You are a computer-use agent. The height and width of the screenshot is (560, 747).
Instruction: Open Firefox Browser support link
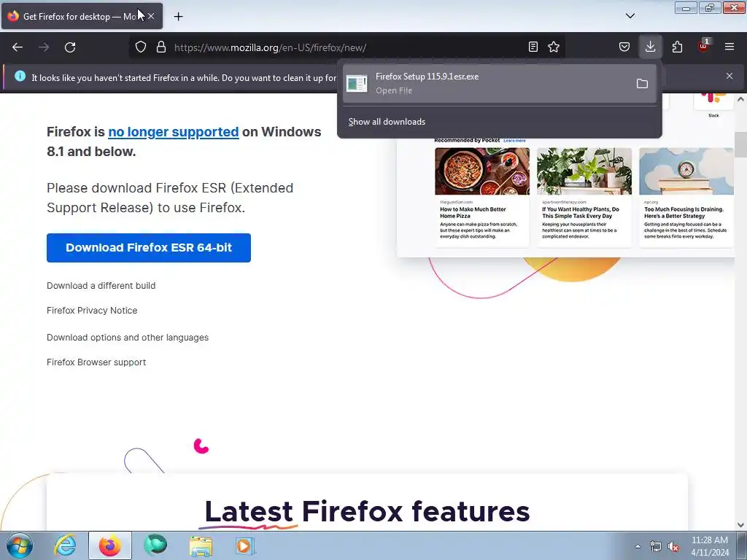tap(96, 362)
